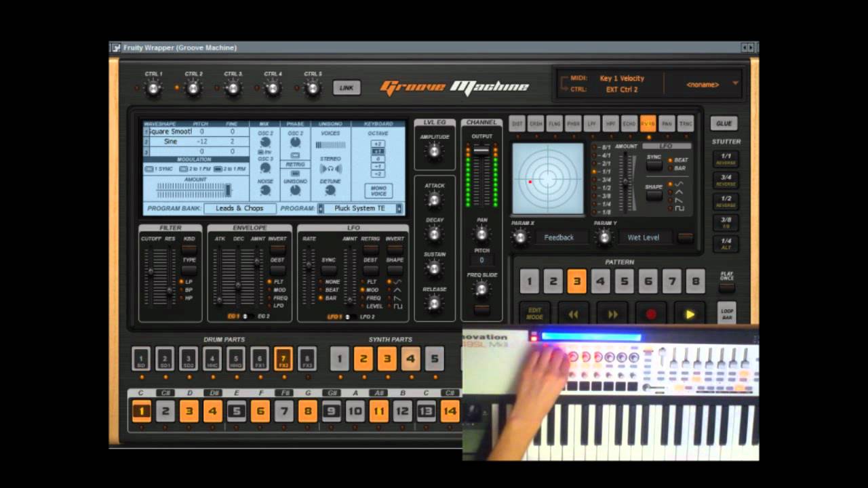
Task: Click the fast-forward pattern button
Action: pyautogui.click(x=612, y=314)
